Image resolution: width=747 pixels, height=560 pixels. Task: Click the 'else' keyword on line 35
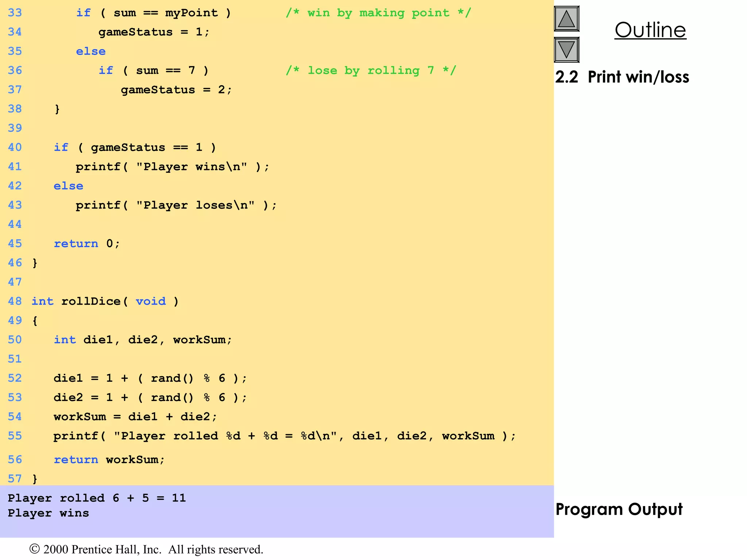(91, 51)
